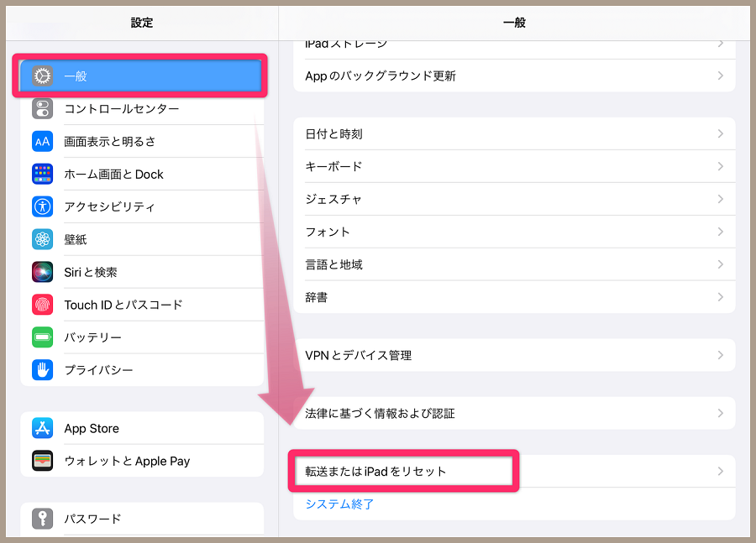Open プライバシー settings
The width and height of the screenshot is (756, 543).
coord(142,370)
